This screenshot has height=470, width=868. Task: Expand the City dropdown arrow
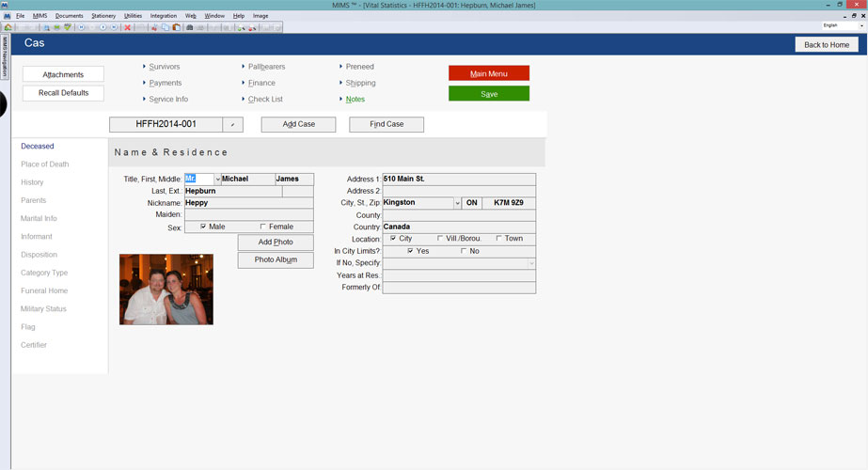coord(457,203)
